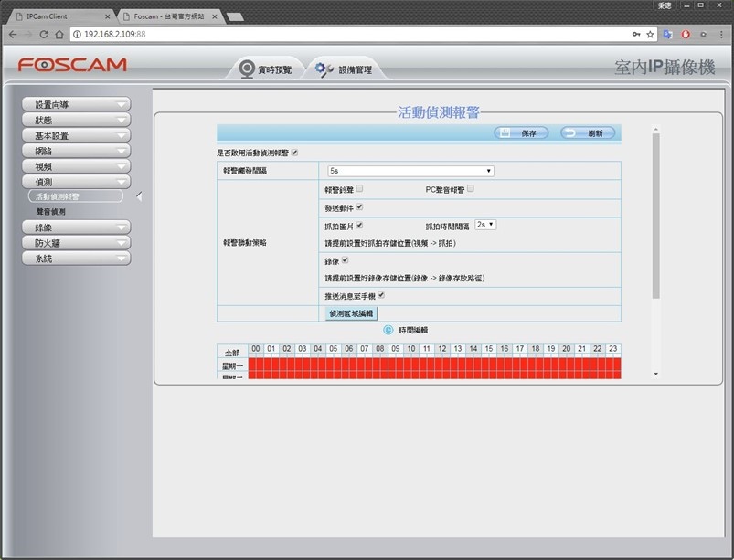
Task: Toggle the 發送郵件 checkbox
Action: [x=359, y=206]
